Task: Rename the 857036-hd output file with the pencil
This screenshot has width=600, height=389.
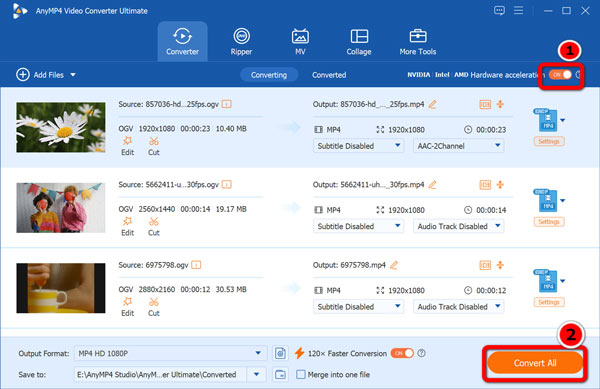Action: 432,104
